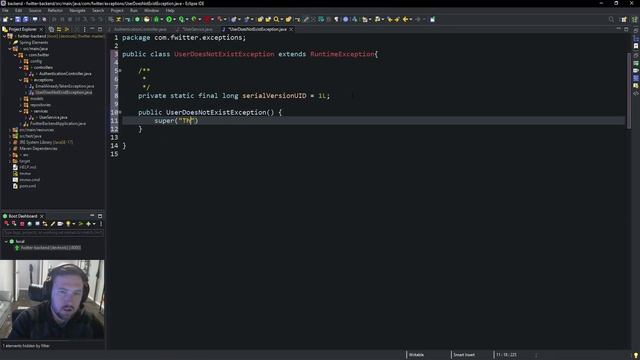Close the Project Explorer view tab
The height and width of the screenshot is (360, 640).
click(x=41, y=29)
